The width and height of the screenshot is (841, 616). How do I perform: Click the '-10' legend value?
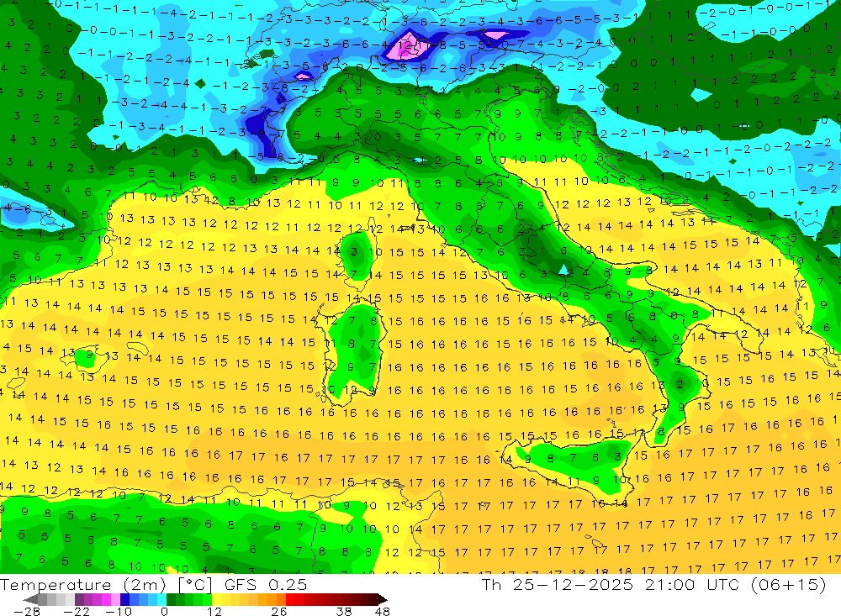tap(119, 611)
